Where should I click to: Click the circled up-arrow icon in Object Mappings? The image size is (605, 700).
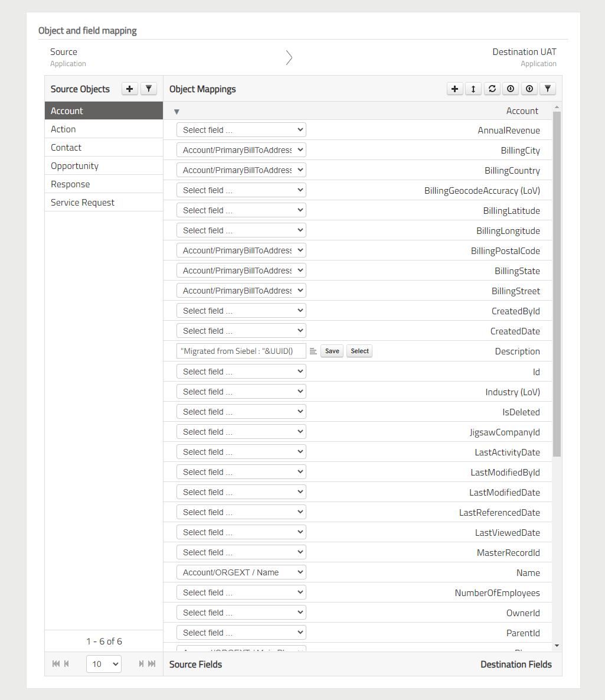pos(529,89)
